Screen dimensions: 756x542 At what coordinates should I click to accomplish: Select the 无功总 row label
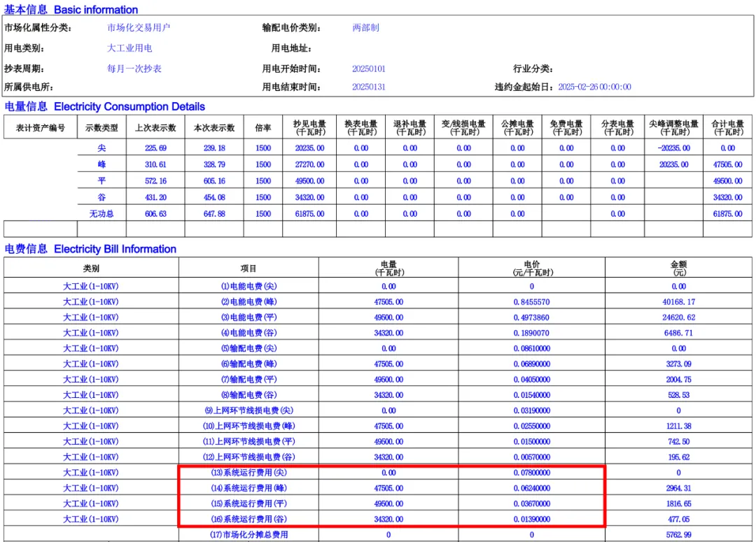point(101,214)
